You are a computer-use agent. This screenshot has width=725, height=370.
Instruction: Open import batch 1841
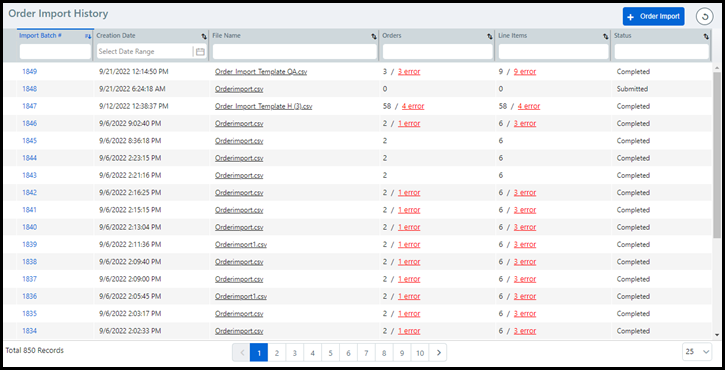[30, 210]
